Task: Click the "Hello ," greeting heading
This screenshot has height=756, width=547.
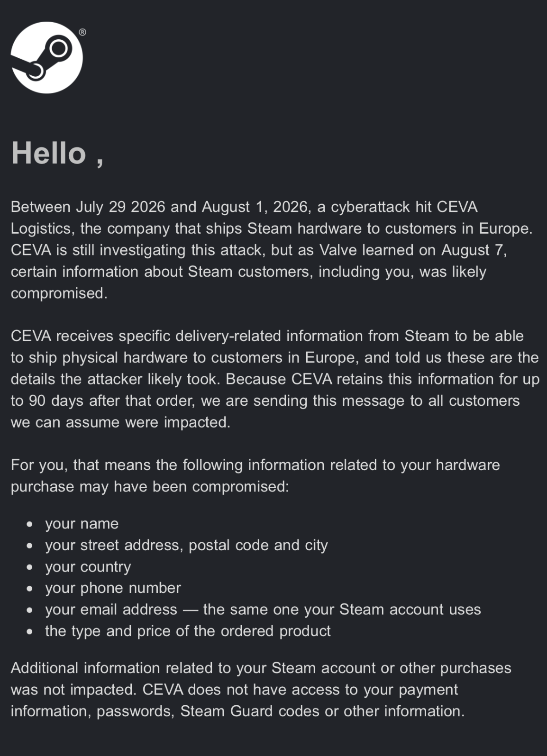Action: [57, 154]
